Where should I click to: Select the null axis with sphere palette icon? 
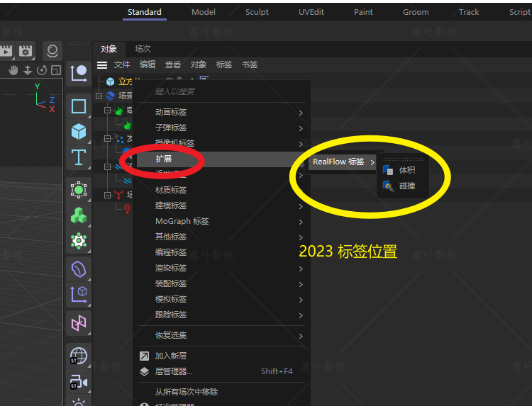point(79,74)
